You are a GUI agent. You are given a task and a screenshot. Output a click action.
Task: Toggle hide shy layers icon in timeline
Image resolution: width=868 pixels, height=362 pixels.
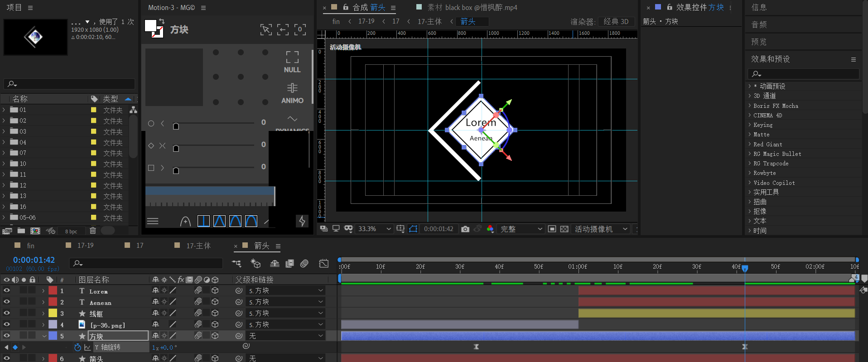tap(275, 263)
